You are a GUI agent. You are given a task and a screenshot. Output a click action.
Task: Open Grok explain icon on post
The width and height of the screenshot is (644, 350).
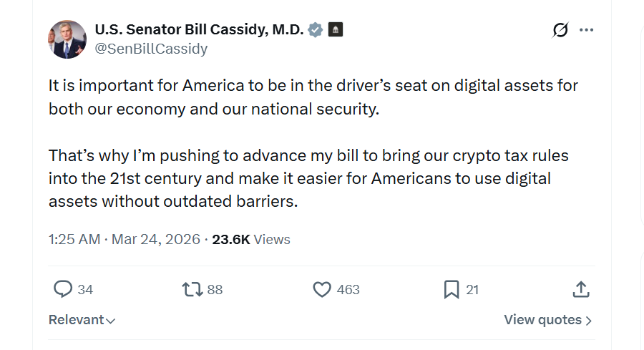(560, 30)
